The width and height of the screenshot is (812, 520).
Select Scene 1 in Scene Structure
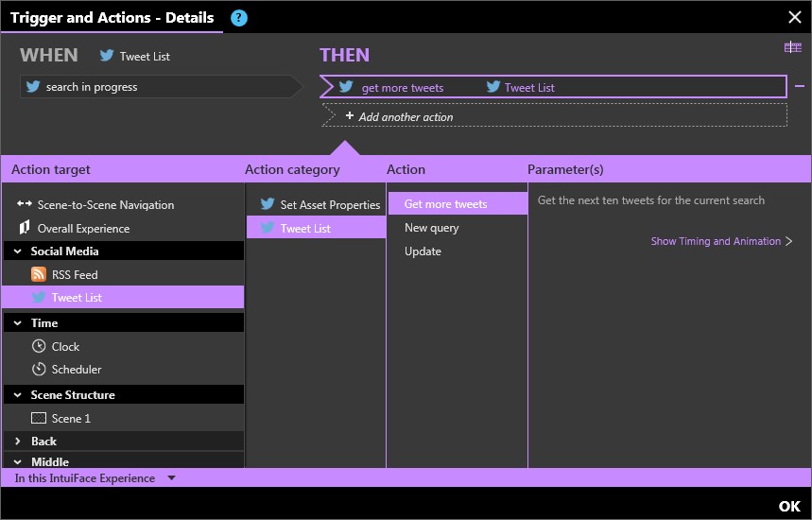click(123, 418)
